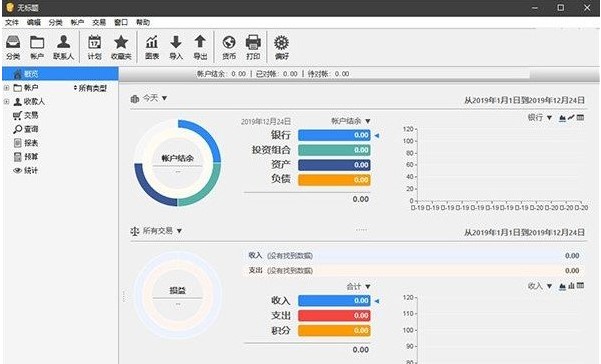Screen dimensions: 601x364
Task: Click the orange 积分 bar
Action: 334,330
